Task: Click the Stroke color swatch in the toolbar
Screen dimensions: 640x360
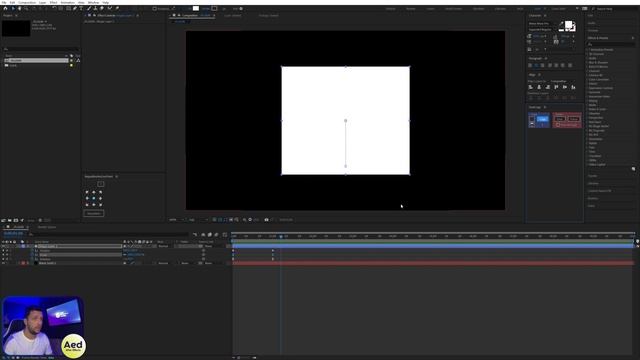Action: (x=214, y=8)
